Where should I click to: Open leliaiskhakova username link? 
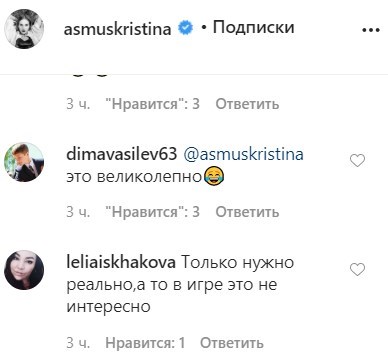(121, 263)
